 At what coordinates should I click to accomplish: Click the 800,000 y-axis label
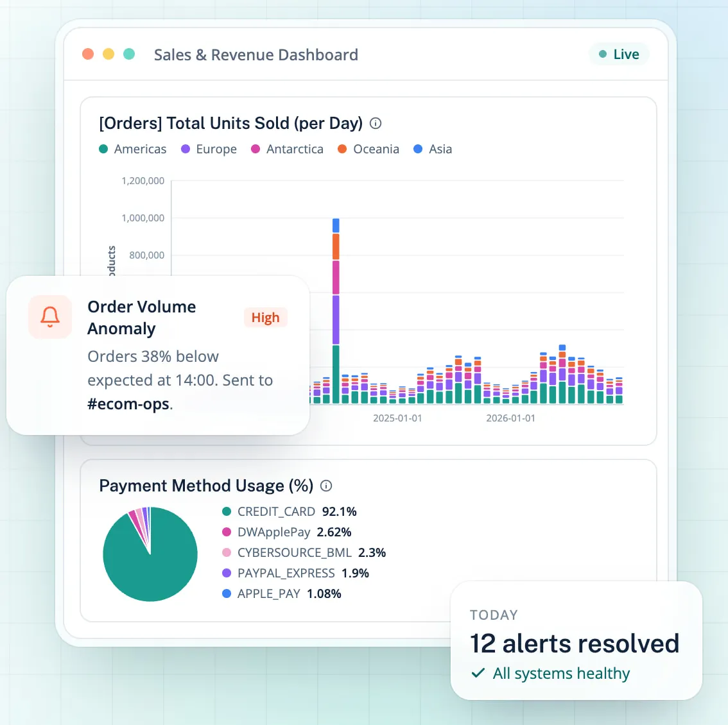tap(147, 255)
